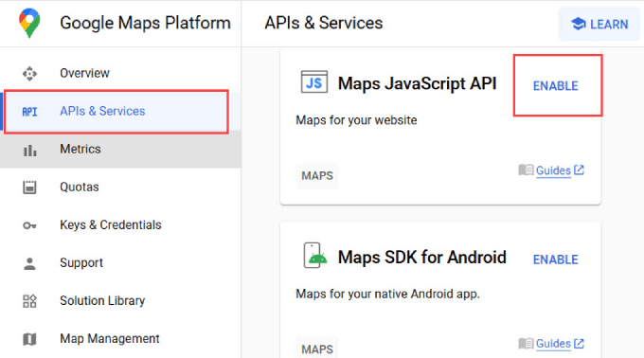Click the Google Maps pin logo
This screenshot has height=358, width=644.
click(29, 23)
